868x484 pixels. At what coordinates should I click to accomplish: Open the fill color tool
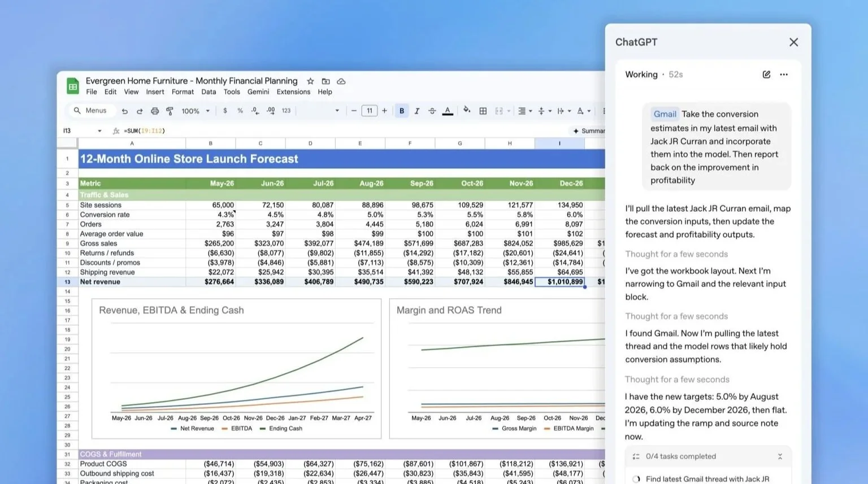[467, 111]
